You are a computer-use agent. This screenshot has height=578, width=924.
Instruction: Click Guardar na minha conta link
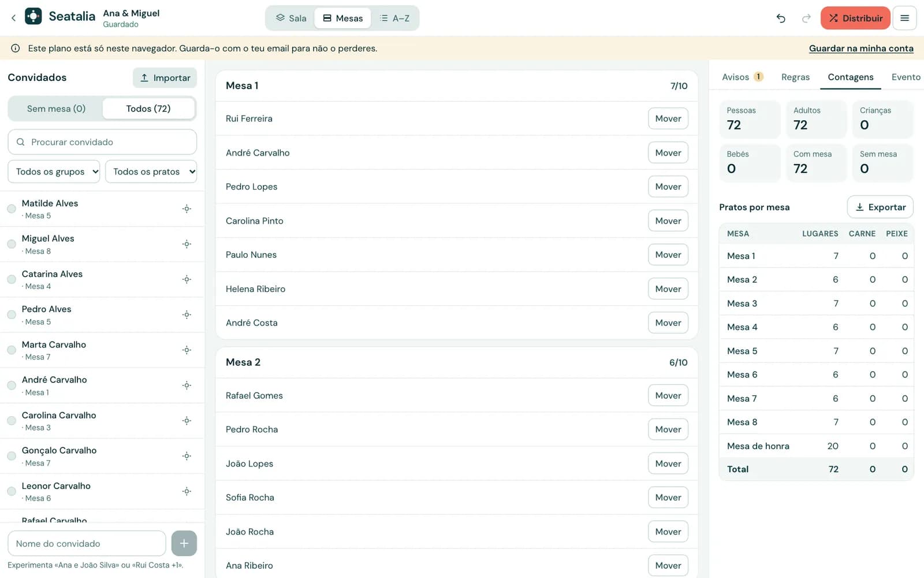[861, 49]
